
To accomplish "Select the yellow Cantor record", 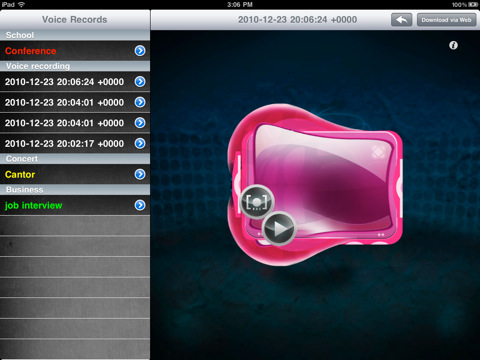I will pyautogui.click(x=75, y=174).
